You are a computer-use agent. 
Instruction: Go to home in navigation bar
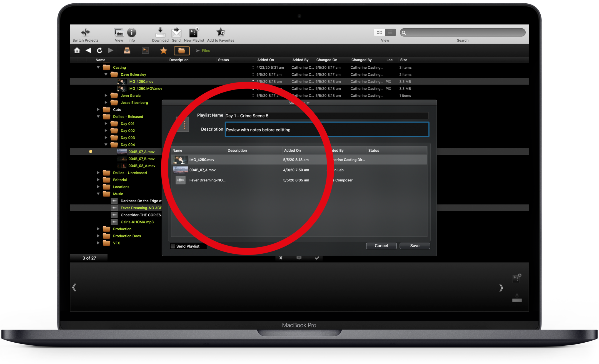point(77,50)
